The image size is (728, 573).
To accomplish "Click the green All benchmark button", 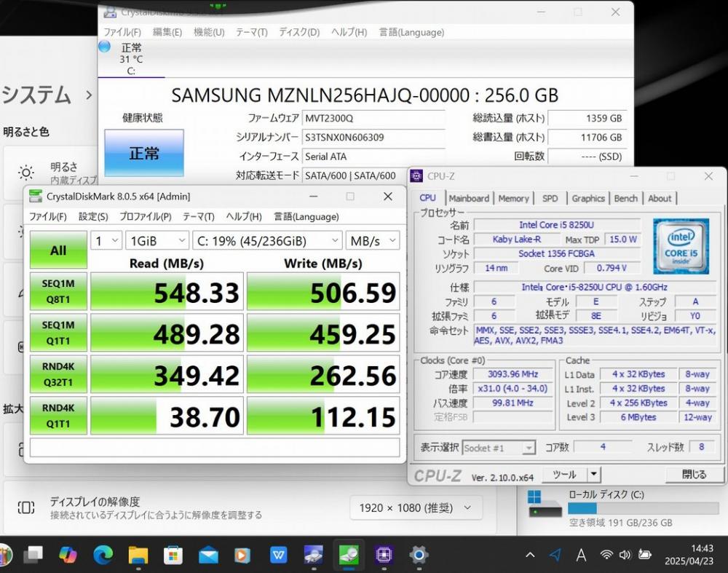I will click(x=58, y=250).
